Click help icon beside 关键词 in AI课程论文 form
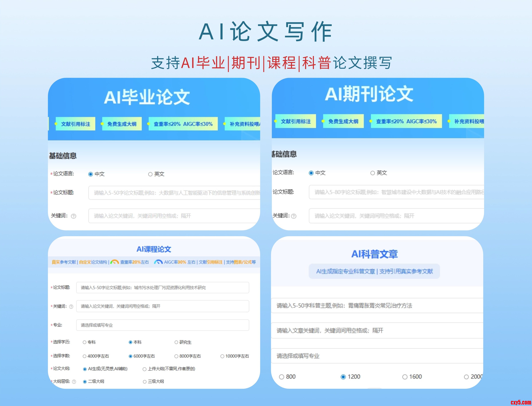The image size is (532, 406). point(71,307)
